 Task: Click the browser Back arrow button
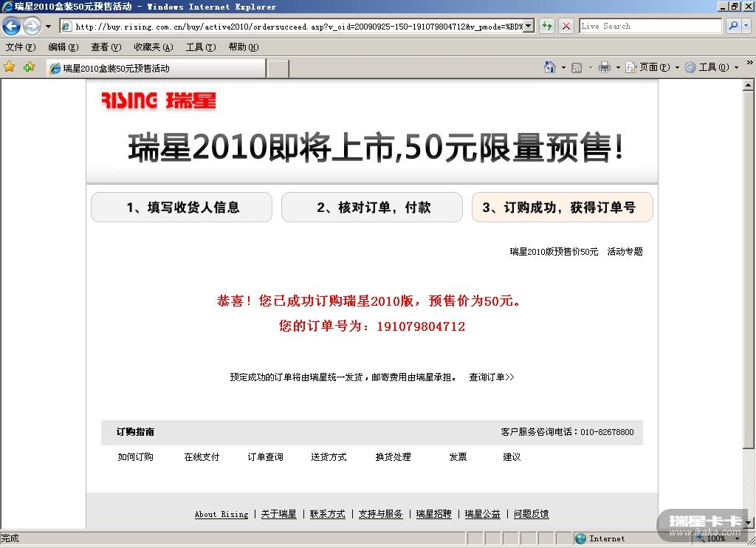pos(11,26)
